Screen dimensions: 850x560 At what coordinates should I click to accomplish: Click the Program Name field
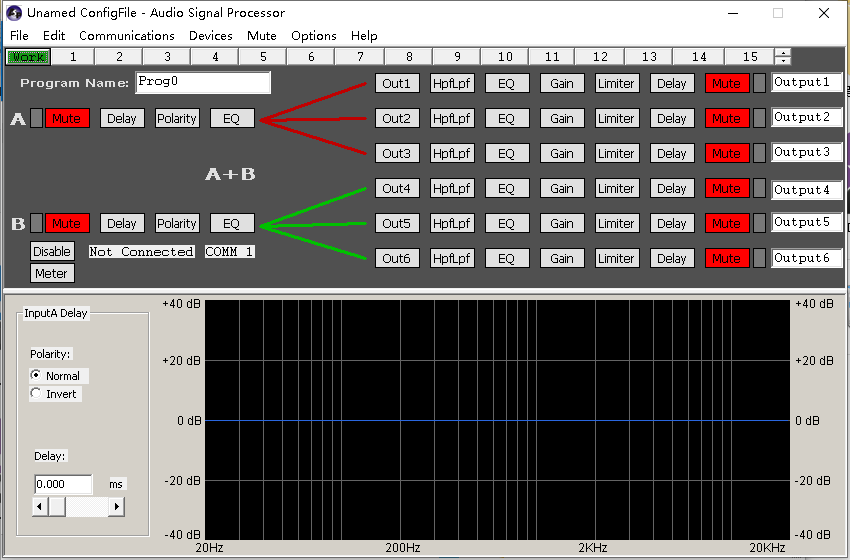pos(203,82)
